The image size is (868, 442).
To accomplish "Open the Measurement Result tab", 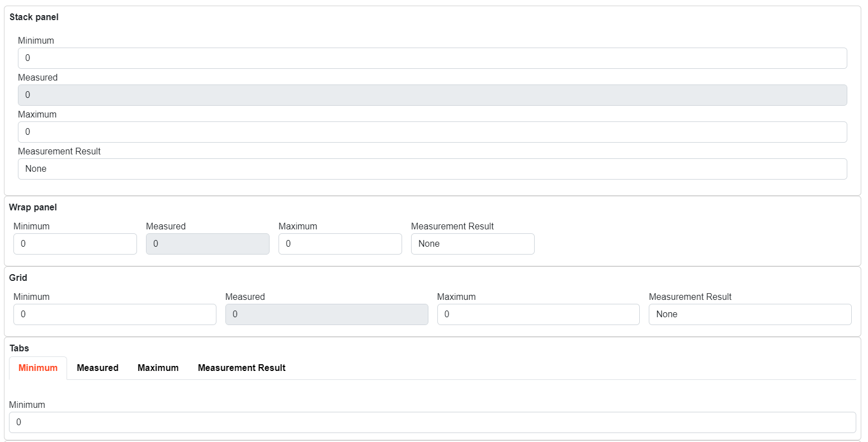I will (x=242, y=368).
